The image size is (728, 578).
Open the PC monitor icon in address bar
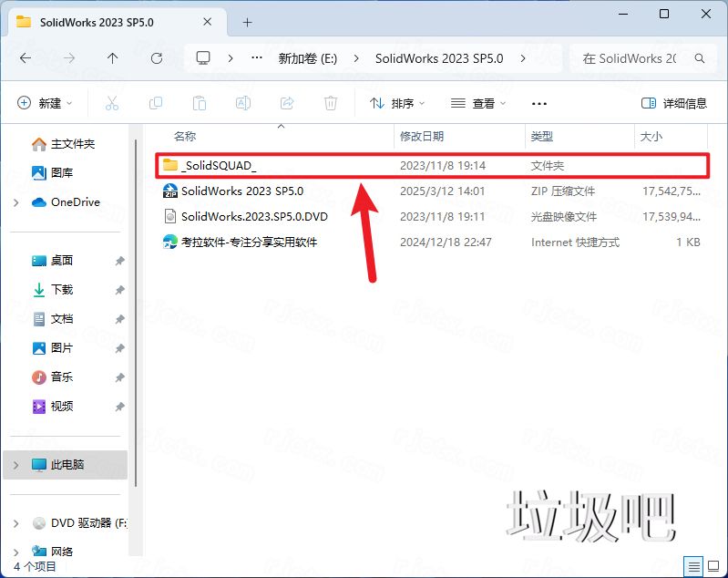203,58
